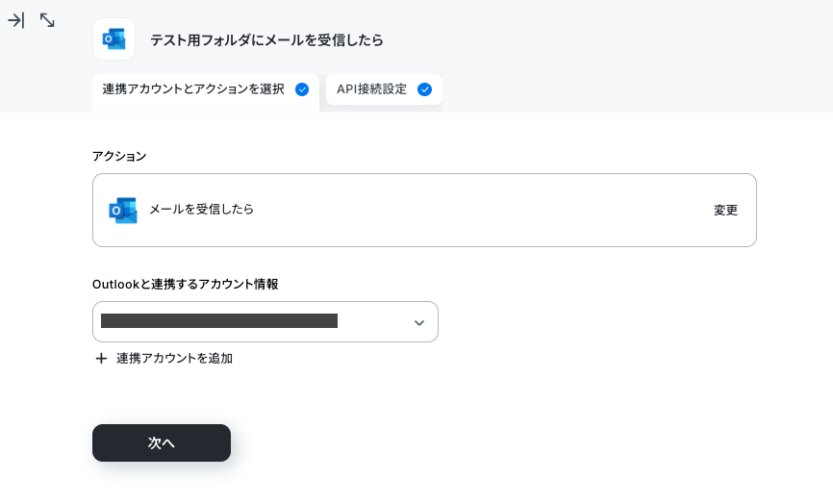Click 変更 to change the action
Image resolution: width=833 pixels, height=504 pixels.
coord(725,211)
